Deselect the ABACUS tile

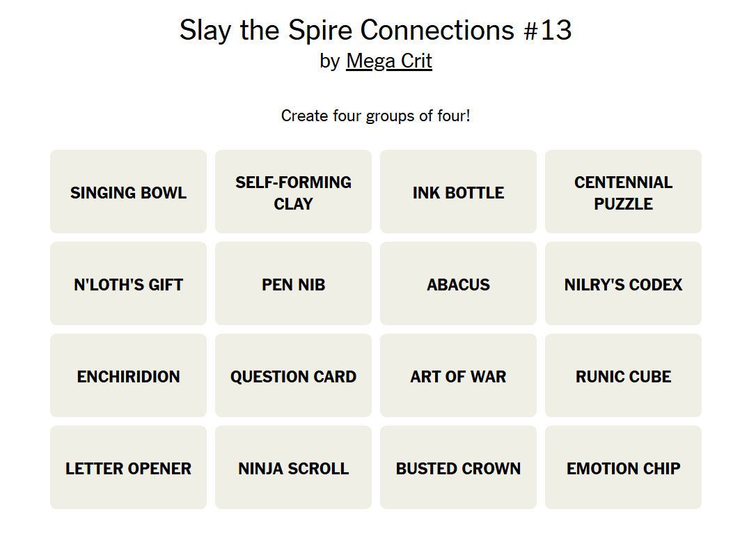click(458, 283)
